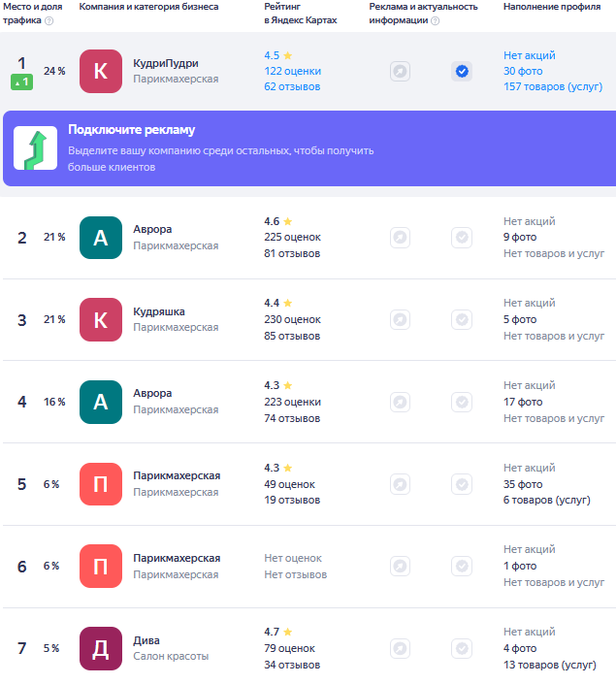Click green arrow icon in advertising banner
Viewport: 616px width, 684px height.
[x=35, y=148]
